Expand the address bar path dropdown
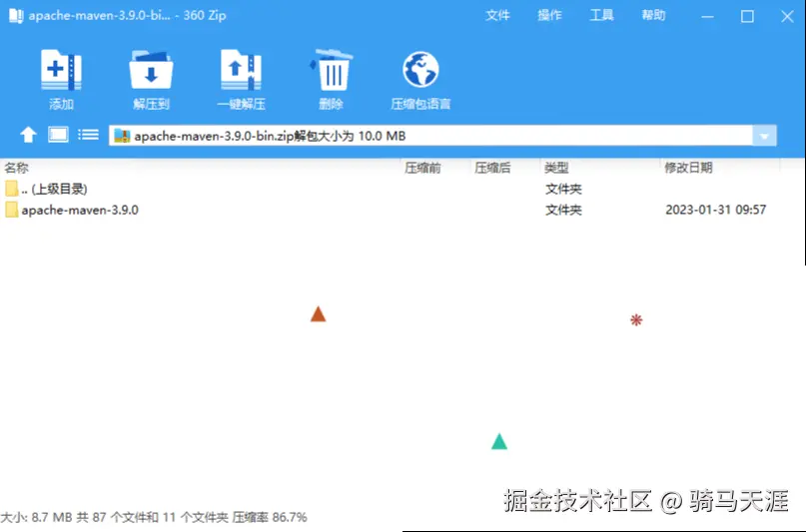The image size is (806, 532). coord(764,136)
